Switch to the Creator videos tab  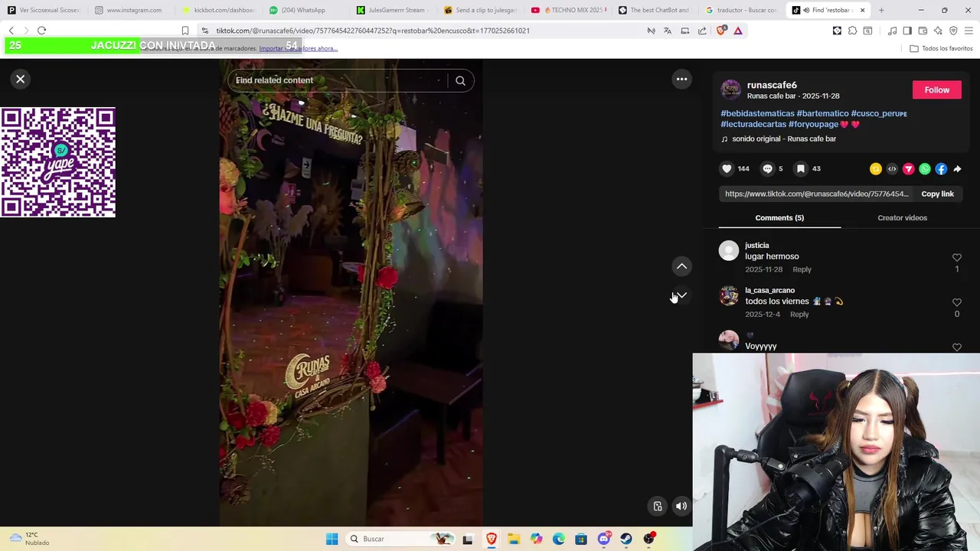(x=902, y=218)
